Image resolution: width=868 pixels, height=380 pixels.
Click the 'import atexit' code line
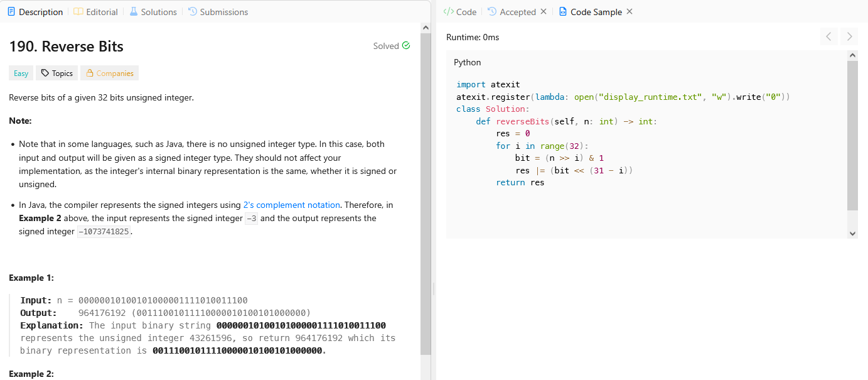(x=488, y=84)
